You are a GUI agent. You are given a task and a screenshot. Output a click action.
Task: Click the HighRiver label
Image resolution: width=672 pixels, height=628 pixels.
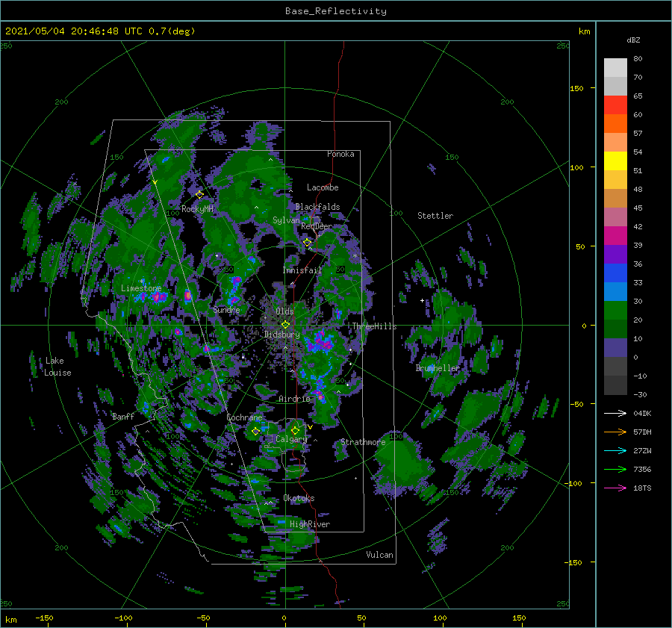click(x=310, y=524)
